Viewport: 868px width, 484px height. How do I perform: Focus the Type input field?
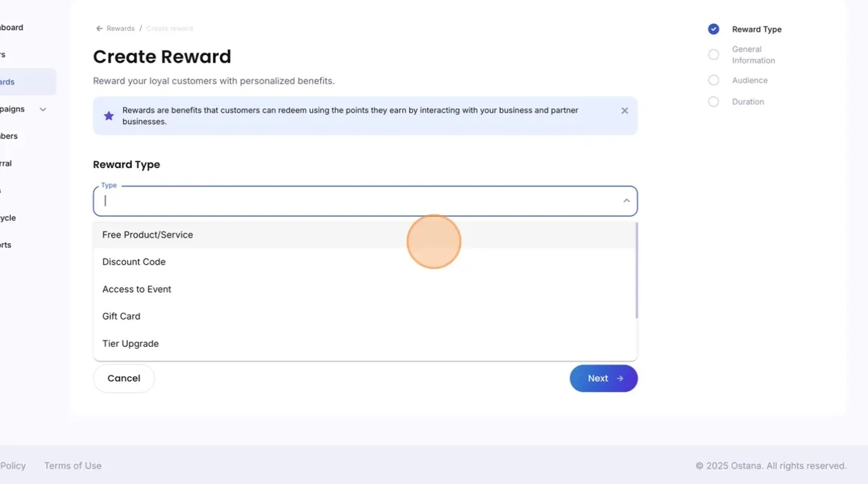(360, 201)
